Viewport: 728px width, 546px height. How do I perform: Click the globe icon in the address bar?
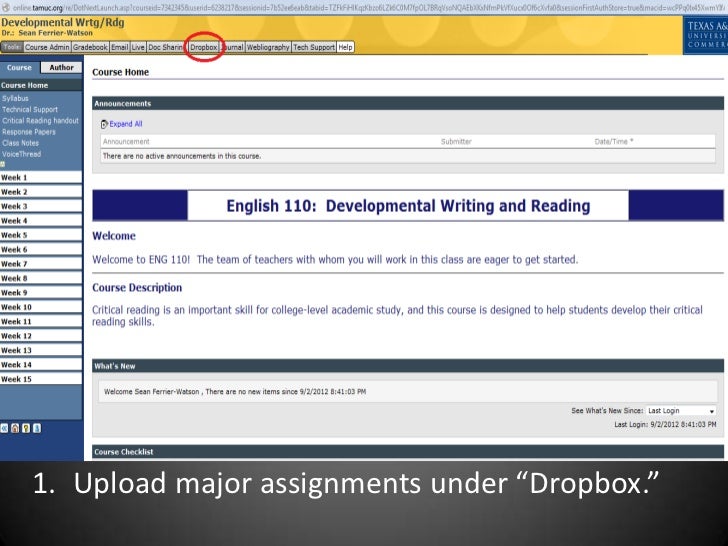(6, 7)
